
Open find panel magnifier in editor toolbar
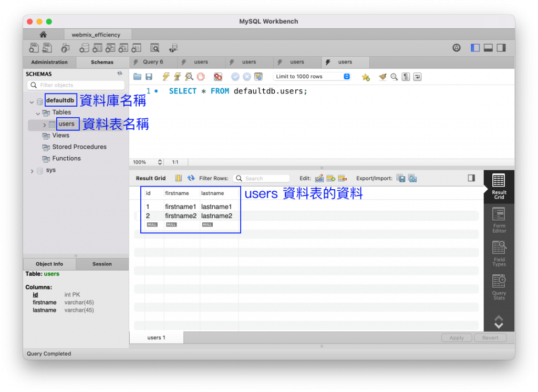(394, 77)
